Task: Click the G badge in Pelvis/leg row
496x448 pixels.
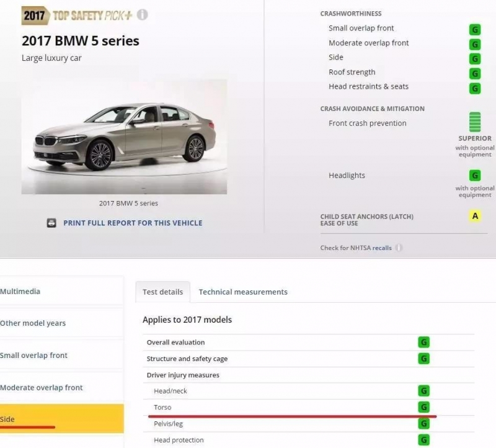Action: point(423,424)
